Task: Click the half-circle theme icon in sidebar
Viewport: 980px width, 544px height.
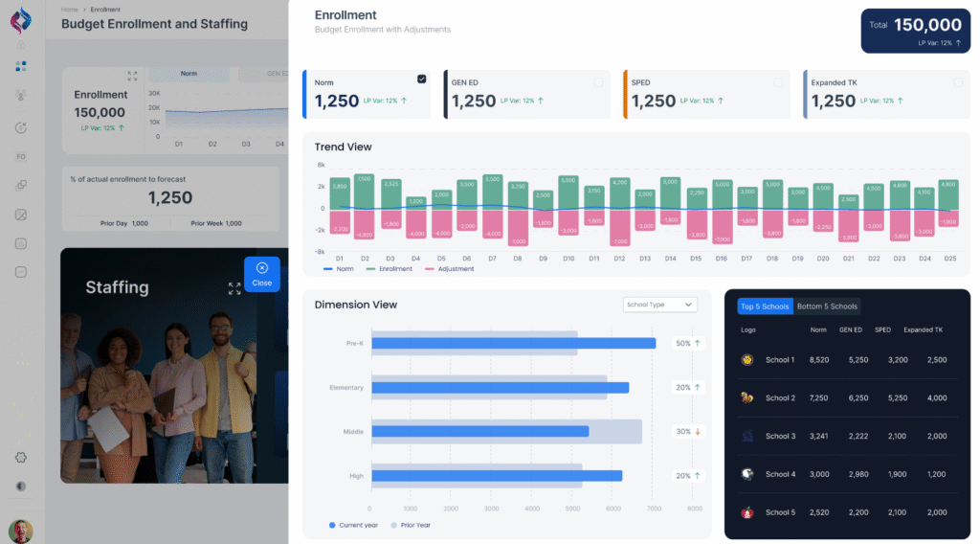Action: point(21,486)
